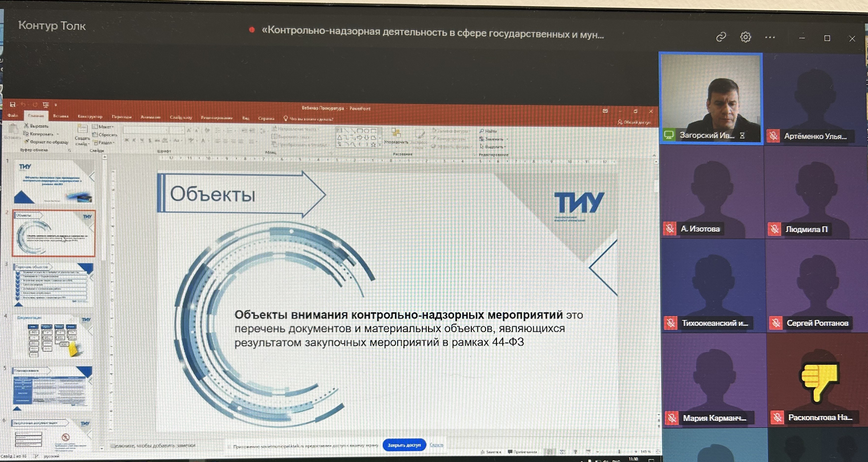
Task: Cut selection with Вырезать
Action: (36, 126)
